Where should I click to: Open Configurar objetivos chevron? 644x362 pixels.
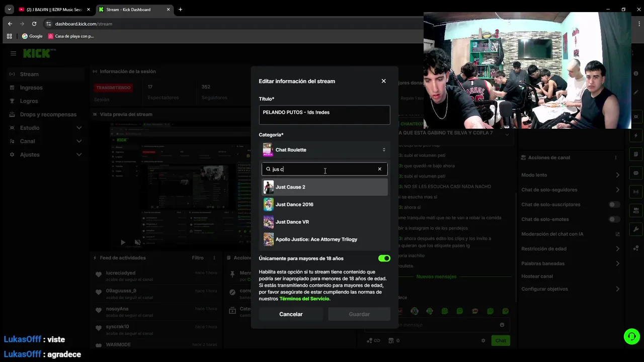click(617, 289)
